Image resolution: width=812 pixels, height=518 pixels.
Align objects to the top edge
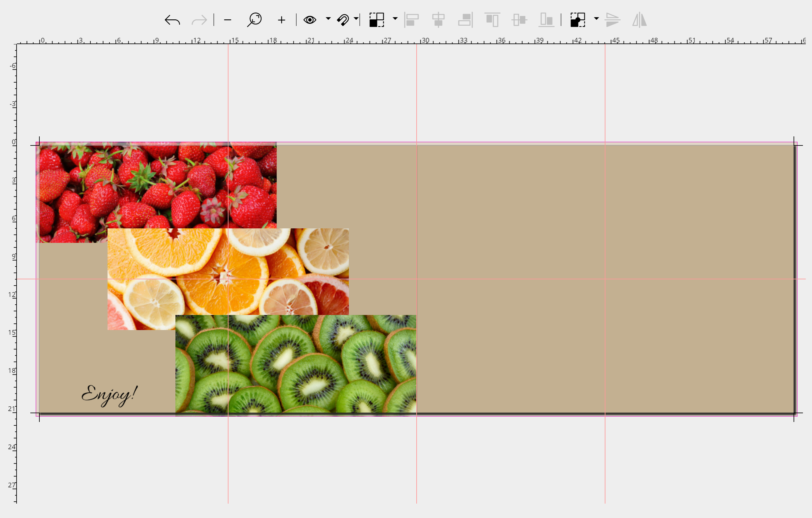492,20
